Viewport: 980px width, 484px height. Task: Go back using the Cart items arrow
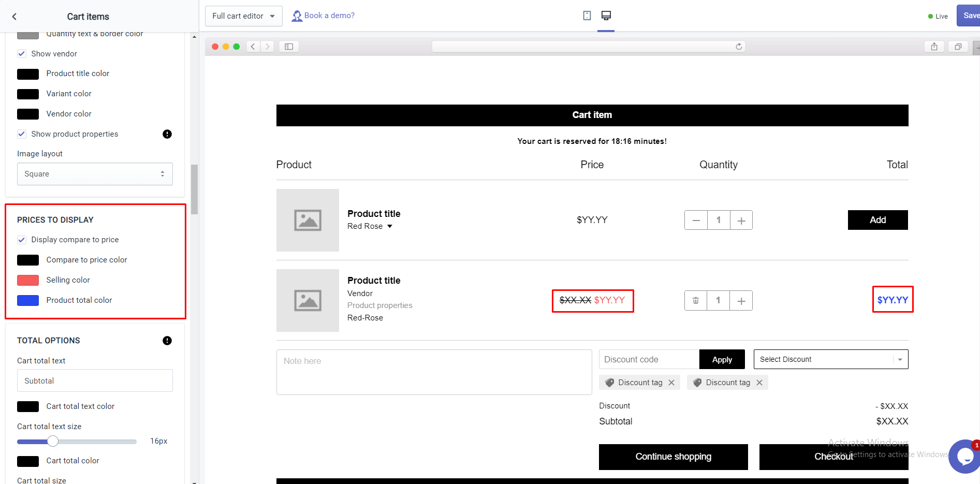coord(14,17)
